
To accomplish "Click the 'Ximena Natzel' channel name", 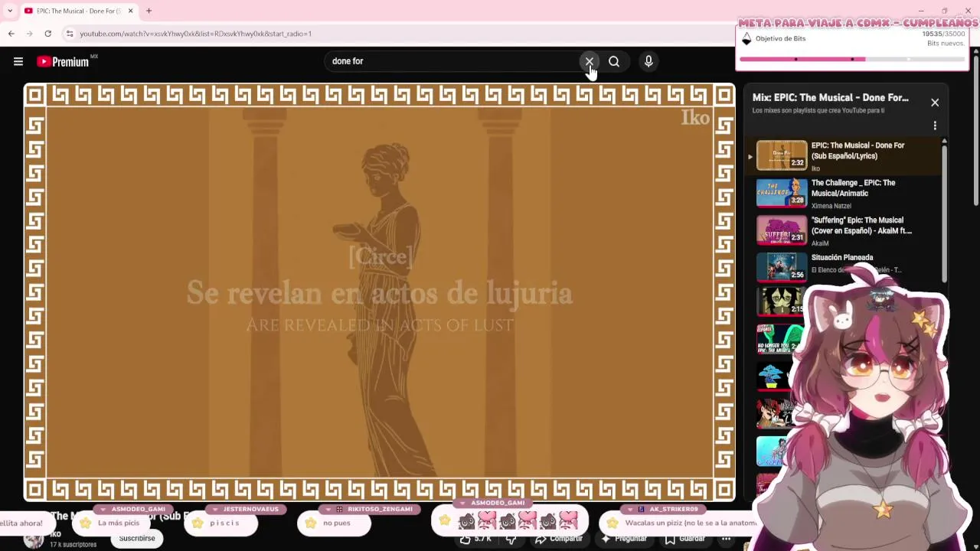I will [831, 206].
